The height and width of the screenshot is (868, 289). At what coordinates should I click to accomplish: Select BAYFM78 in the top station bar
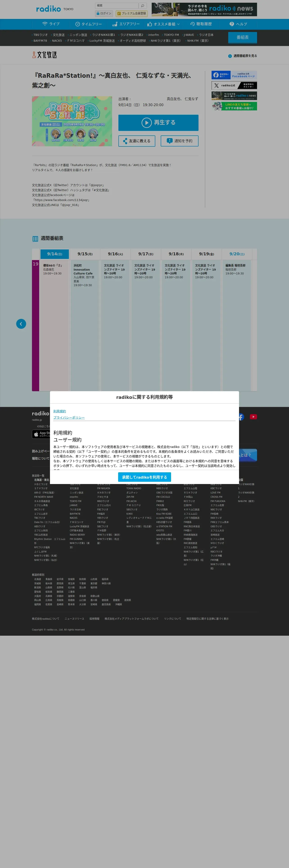click(40, 41)
